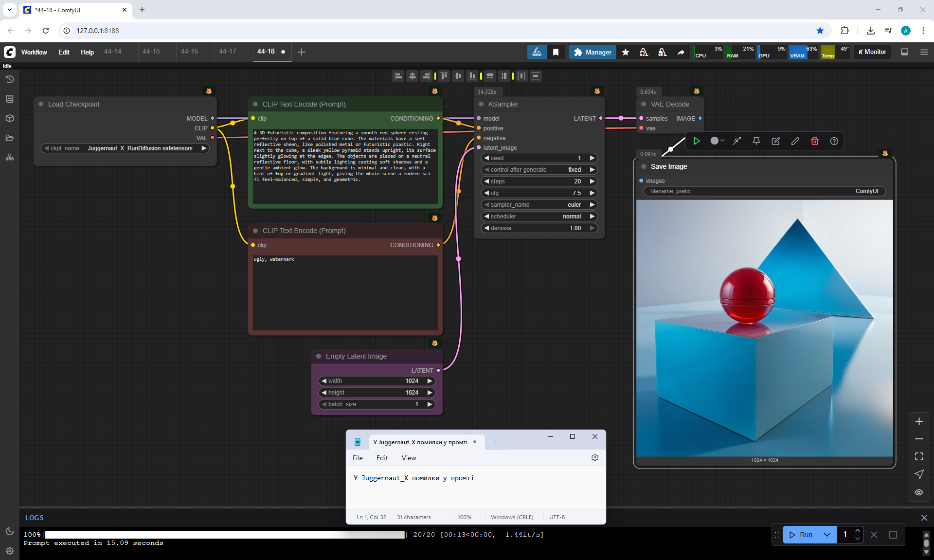Click the fit view icon in canvas controls

coord(918,456)
